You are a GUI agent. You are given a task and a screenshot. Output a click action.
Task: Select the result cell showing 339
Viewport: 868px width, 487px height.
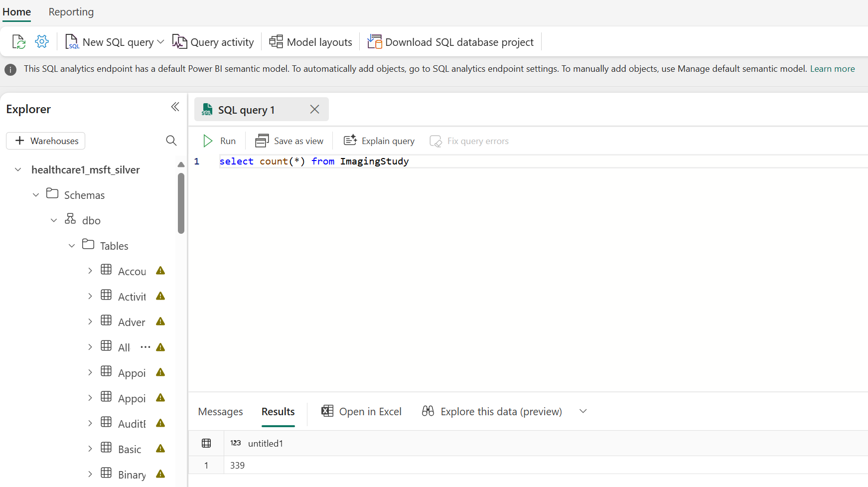click(x=237, y=466)
